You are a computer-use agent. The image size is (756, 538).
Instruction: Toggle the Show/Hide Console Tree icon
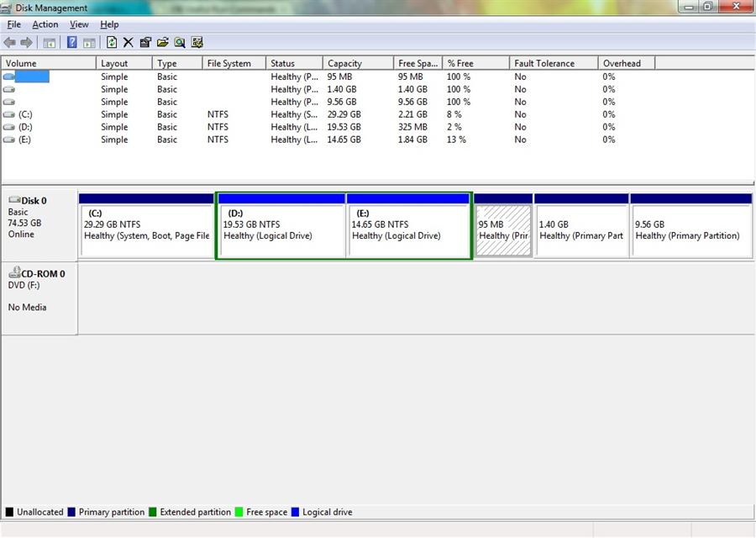click(48, 42)
